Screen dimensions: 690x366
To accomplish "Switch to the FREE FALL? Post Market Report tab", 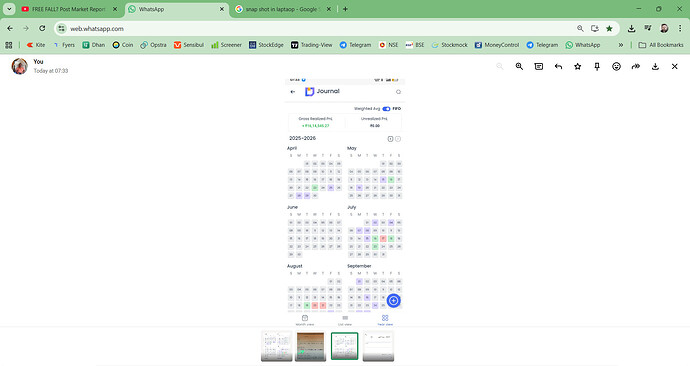I will pos(69,9).
